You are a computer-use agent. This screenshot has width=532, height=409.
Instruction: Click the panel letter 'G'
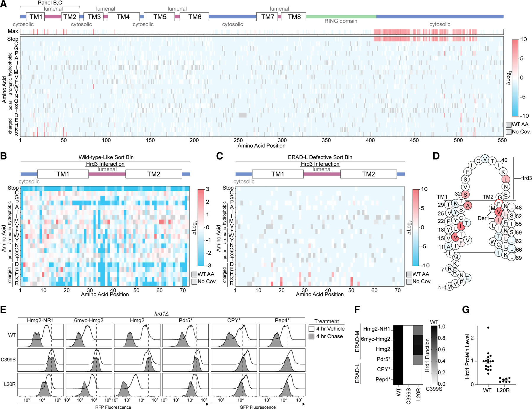466,310
